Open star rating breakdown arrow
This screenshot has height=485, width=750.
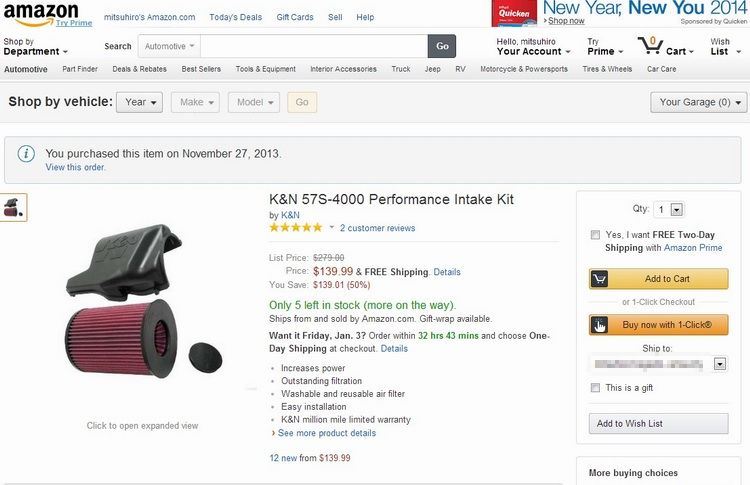tap(331, 228)
